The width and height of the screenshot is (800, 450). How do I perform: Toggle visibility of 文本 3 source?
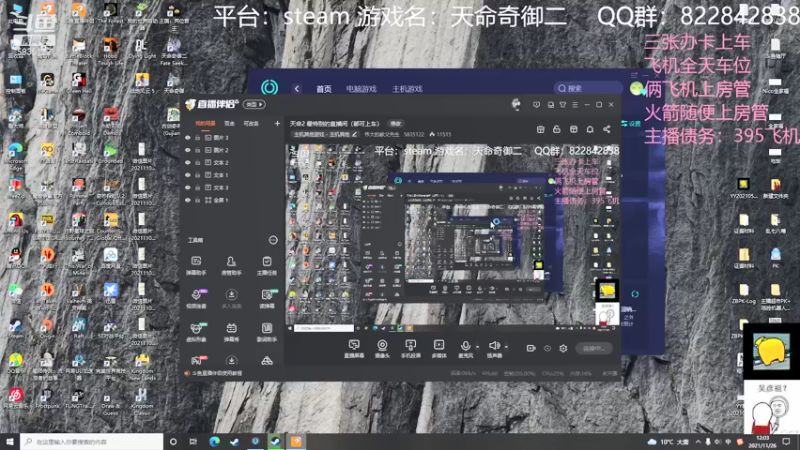tap(188, 187)
